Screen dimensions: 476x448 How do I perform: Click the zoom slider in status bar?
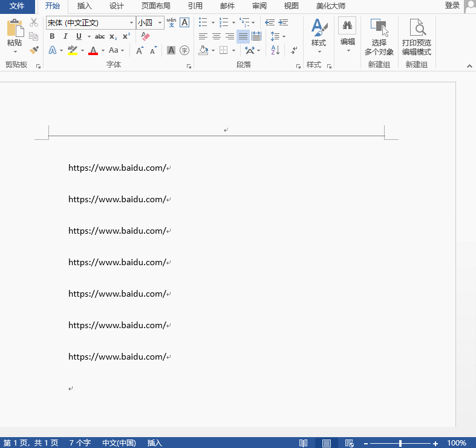coord(400,443)
